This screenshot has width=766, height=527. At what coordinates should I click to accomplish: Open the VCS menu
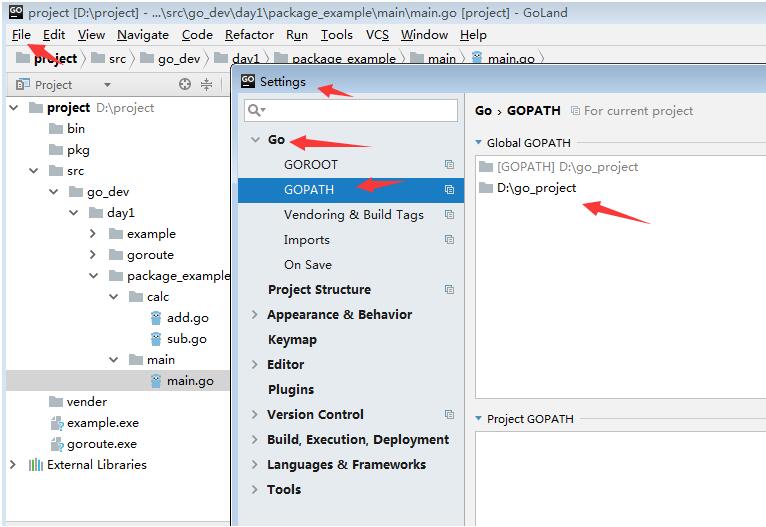[377, 35]
